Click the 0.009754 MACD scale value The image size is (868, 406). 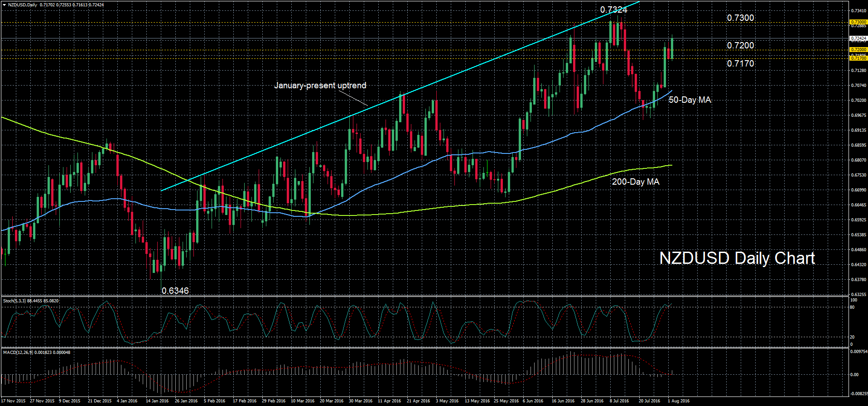[858, 351]
